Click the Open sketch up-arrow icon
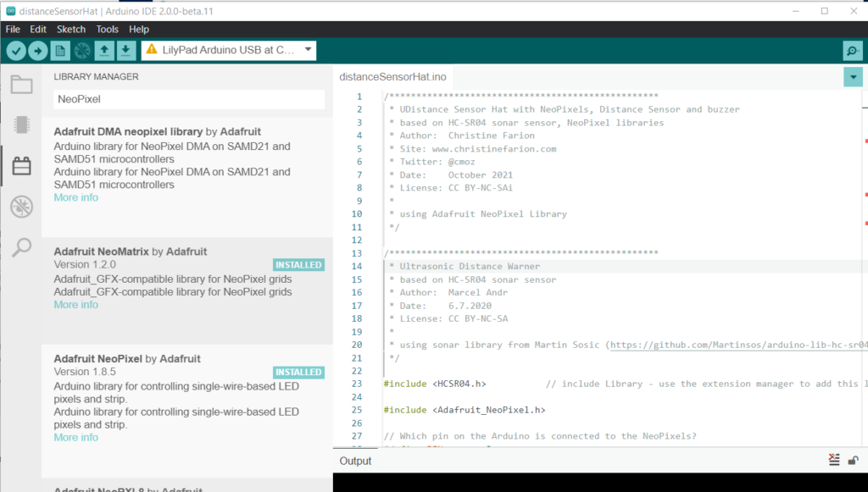This screenshot has height=492, width=868. point(104,51)
